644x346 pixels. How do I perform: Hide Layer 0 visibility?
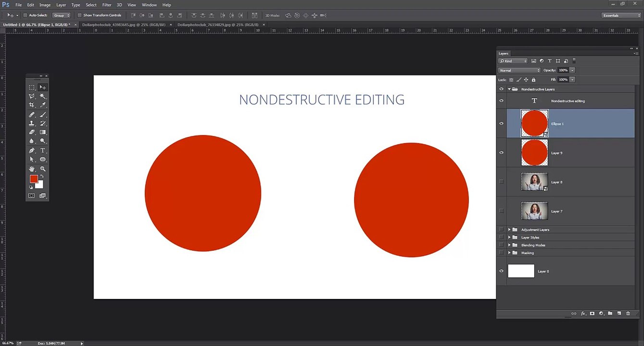pyautogui.click(x=501, y=271)
